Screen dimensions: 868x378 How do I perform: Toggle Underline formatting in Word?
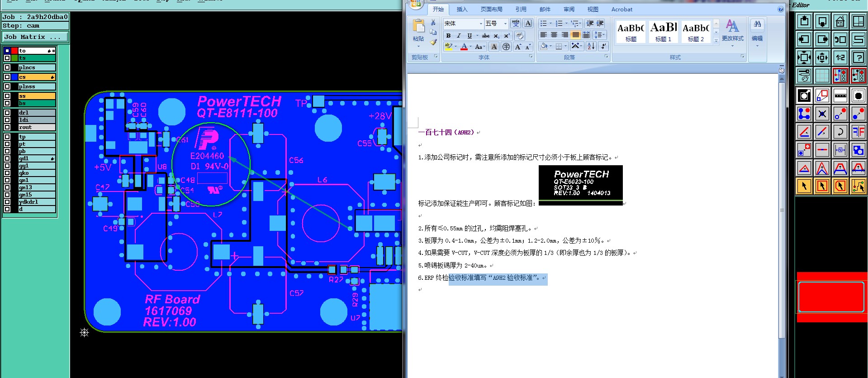click(x=470, y=35)
